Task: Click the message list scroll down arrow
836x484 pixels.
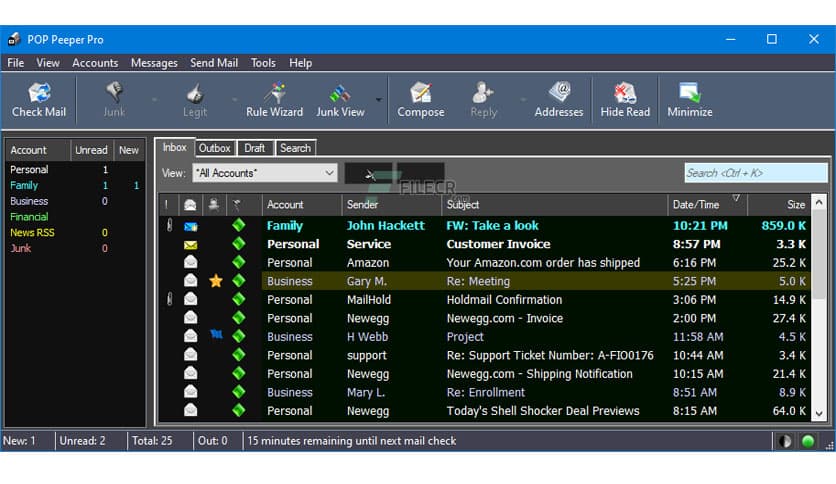Action: [819, 414]
